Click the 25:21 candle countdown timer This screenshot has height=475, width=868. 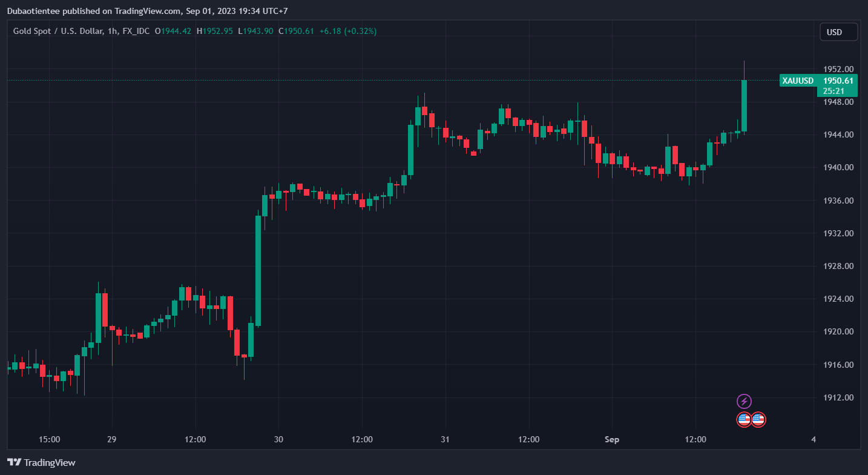pyautogui.click(x=834, y=91)
